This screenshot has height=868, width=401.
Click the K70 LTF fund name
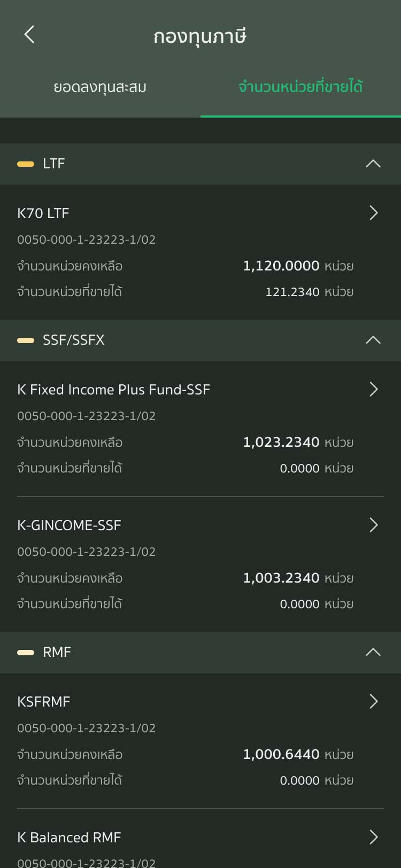(x=43, y=213)
